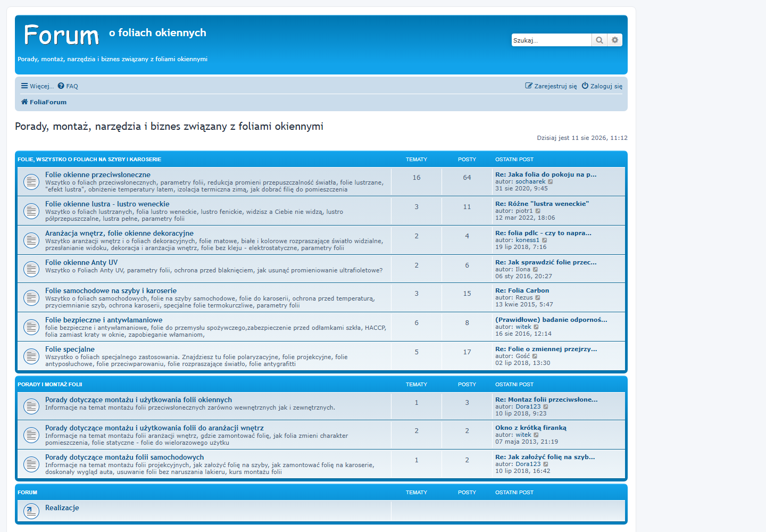
Task: View latest post icon next to koness1
Action: click(x=544, y=240)
